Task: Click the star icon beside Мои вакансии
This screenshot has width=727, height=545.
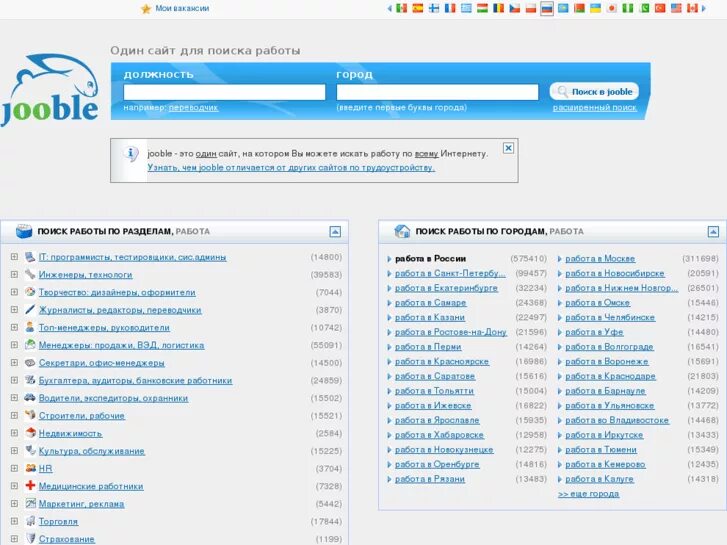Action: tap(146, 9)
